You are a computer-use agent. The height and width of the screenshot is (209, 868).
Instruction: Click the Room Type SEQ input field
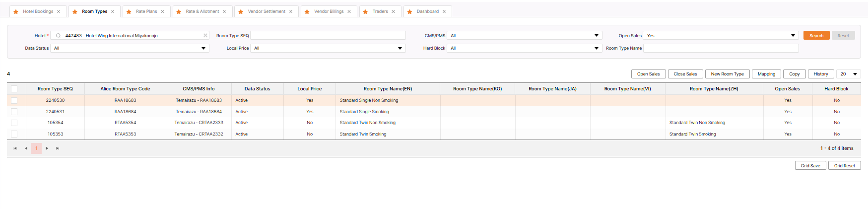[328, 36]
